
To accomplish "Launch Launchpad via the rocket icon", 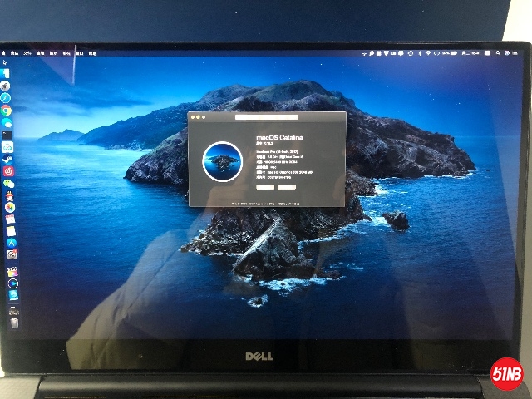I will [x=5, y=86].
